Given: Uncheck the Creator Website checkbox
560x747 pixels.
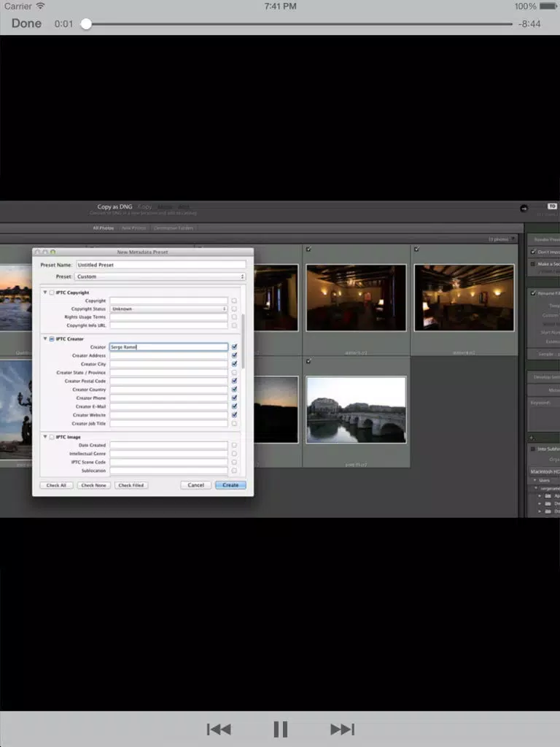Looking at the screenshot, I should 234,415.
